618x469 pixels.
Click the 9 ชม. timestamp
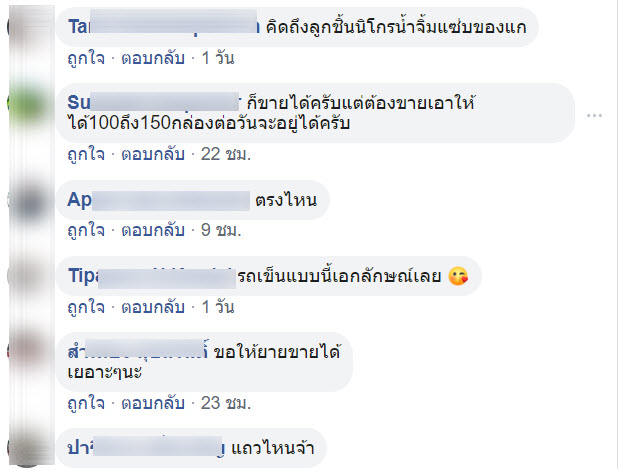(x=221, y=230)
